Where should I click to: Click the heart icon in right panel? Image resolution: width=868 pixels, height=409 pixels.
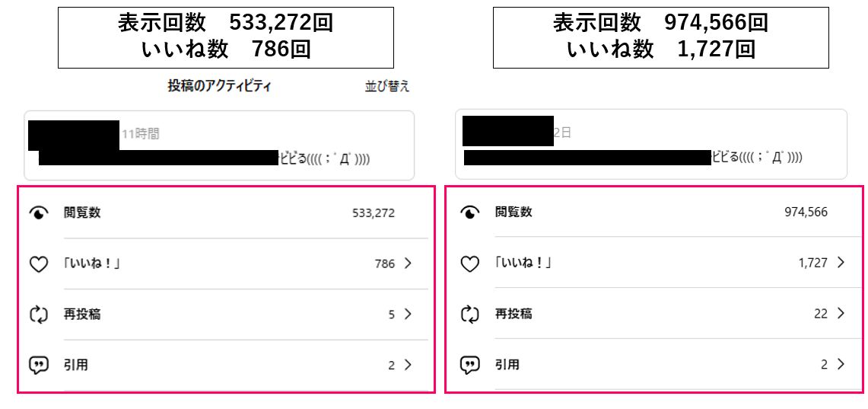470,264
